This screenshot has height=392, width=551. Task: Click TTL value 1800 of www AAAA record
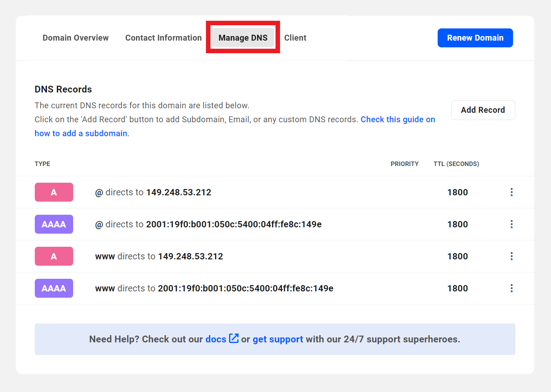tap(458, 288)
